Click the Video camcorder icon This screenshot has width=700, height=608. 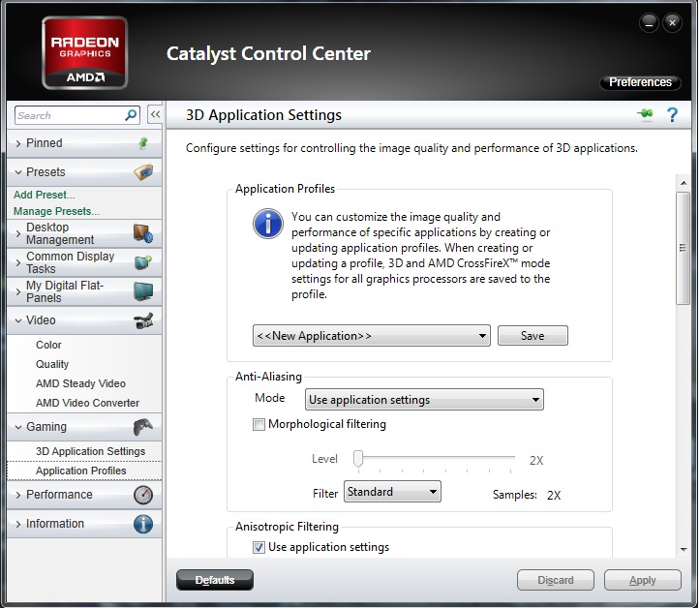[143, 320]
